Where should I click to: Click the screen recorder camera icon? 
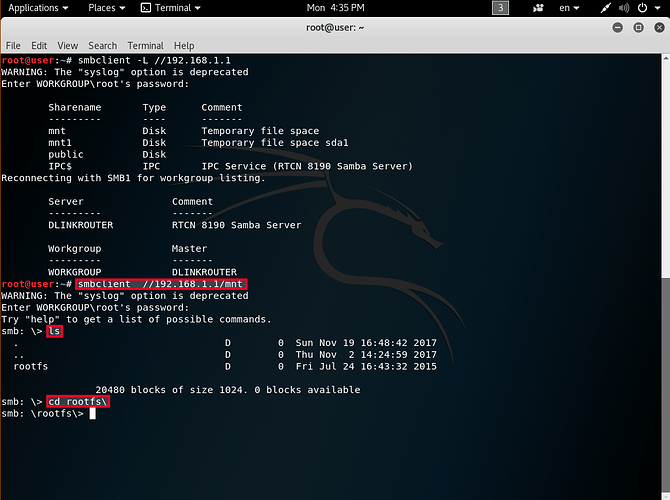click(540, 8)
